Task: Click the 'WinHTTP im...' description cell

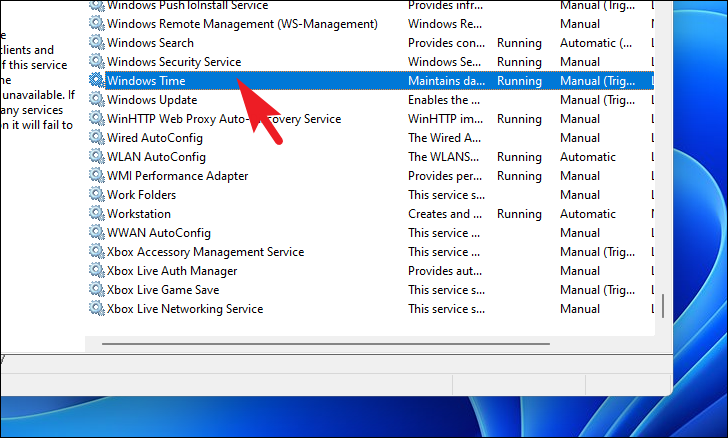Action: click(446, 119)
